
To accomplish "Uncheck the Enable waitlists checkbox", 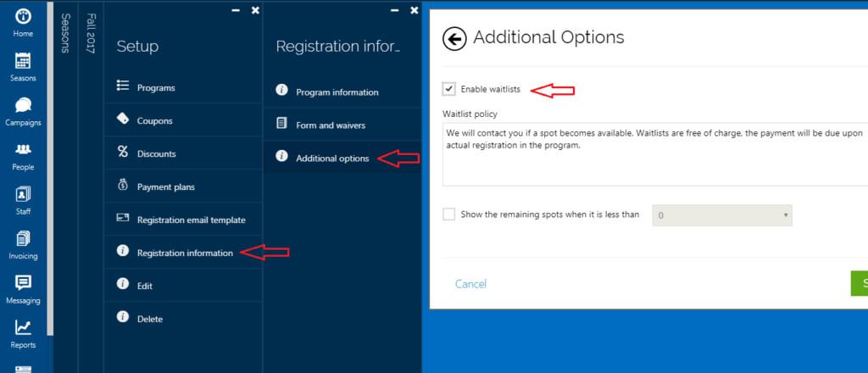I will pyautogui.click(x=449, y=88).
